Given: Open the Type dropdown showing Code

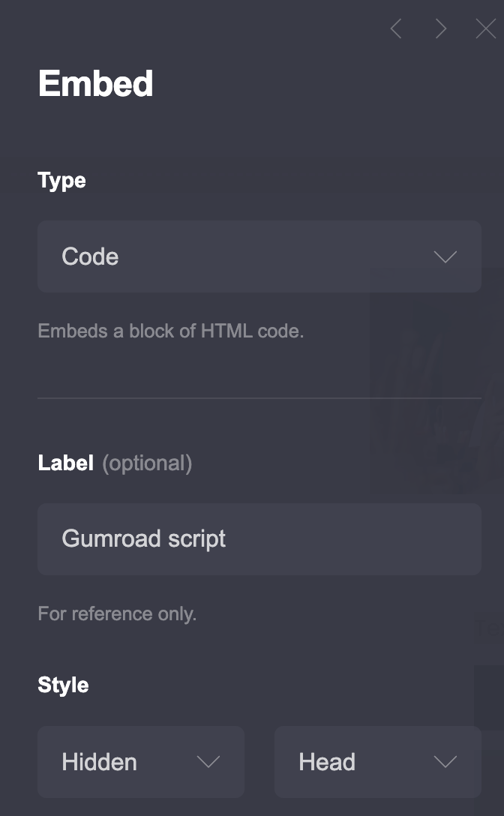Looking at the screenshot, I should click(x=259, y=256).
